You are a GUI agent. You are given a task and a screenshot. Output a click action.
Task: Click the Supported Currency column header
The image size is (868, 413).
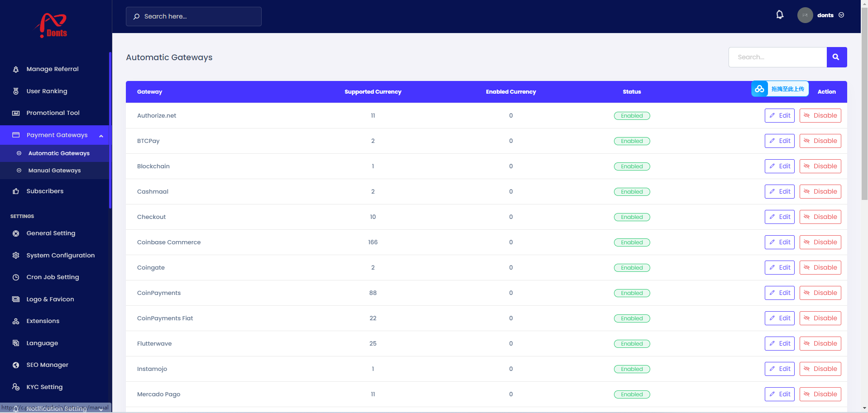click(x=373, y=92)
